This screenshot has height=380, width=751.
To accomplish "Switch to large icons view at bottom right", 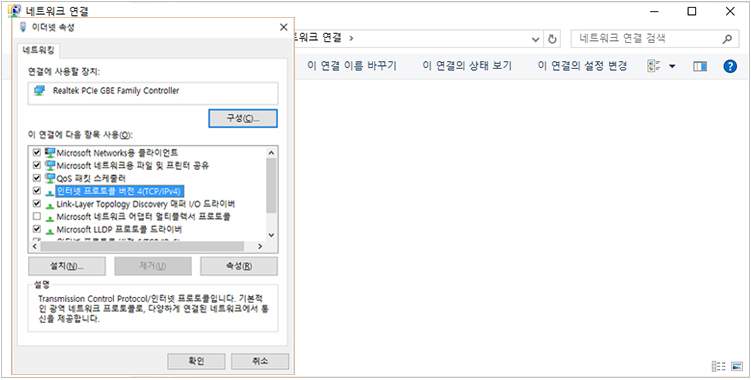I will [737, 367].
